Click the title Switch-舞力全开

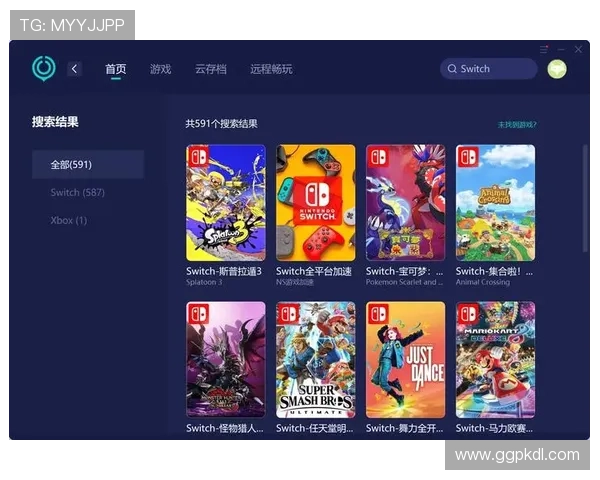coord(404,428)
